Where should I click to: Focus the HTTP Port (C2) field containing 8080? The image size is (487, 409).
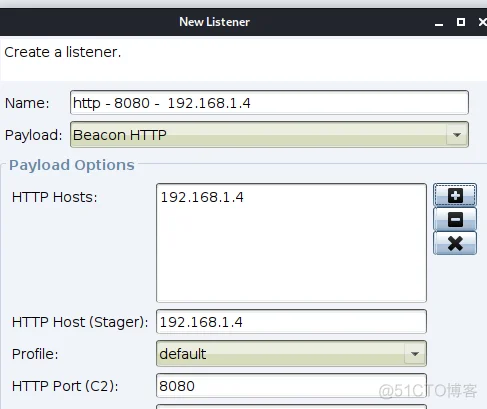point(291,386)
